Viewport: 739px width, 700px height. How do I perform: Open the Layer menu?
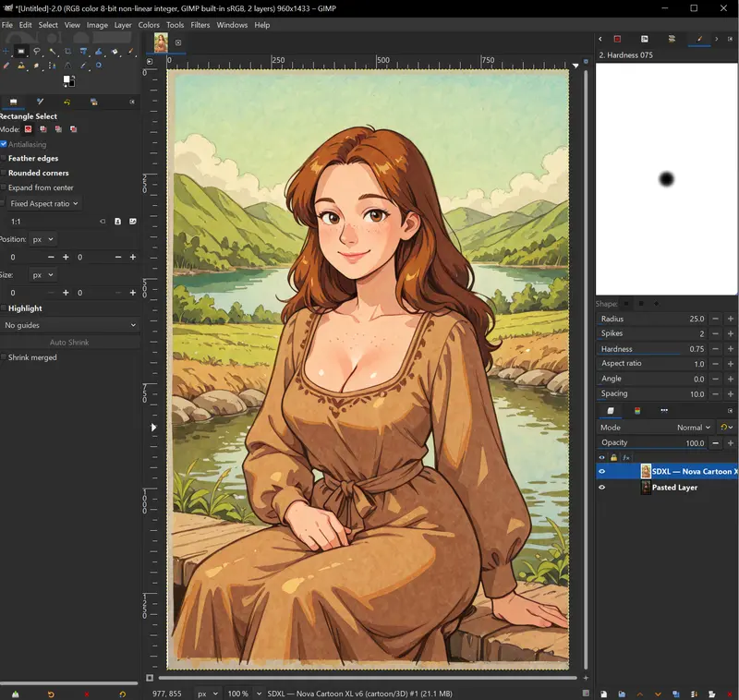coord(123,25)
